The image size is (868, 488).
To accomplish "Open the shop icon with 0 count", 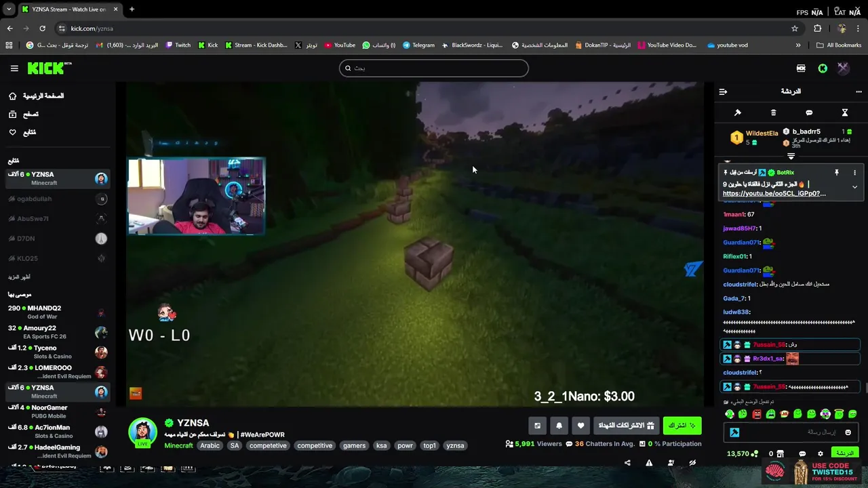I will click(777, 454).
